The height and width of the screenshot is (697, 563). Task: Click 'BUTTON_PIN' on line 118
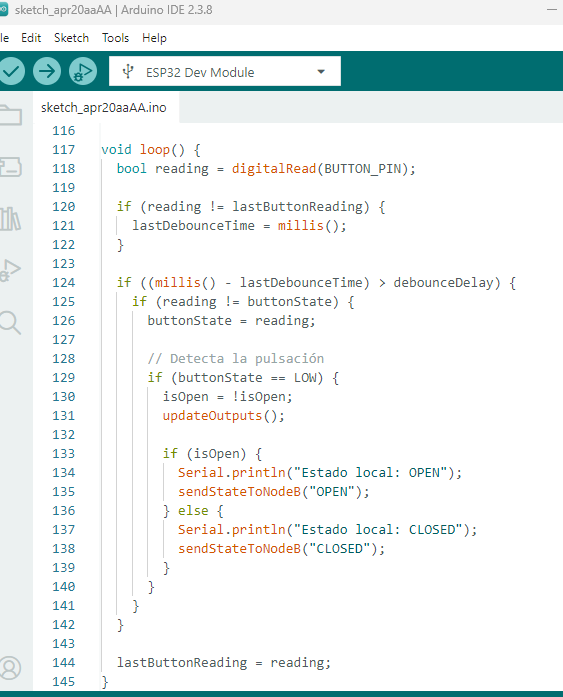(x=363, y=168)
